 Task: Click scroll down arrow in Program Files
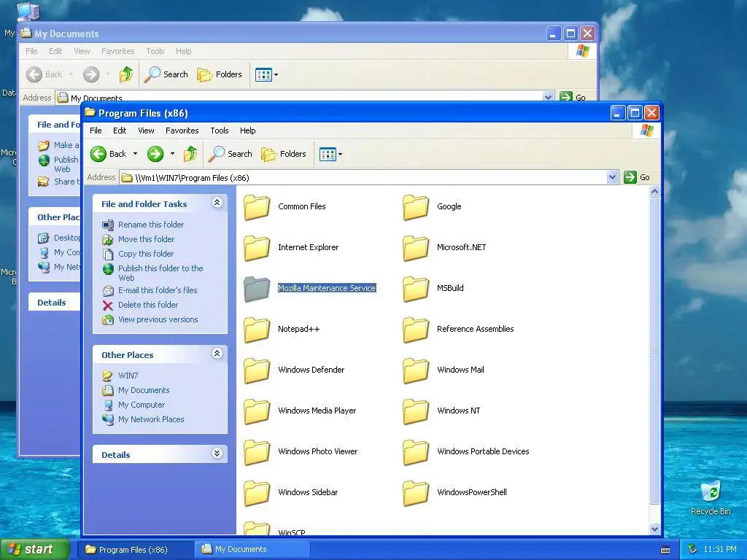[654, 529]
